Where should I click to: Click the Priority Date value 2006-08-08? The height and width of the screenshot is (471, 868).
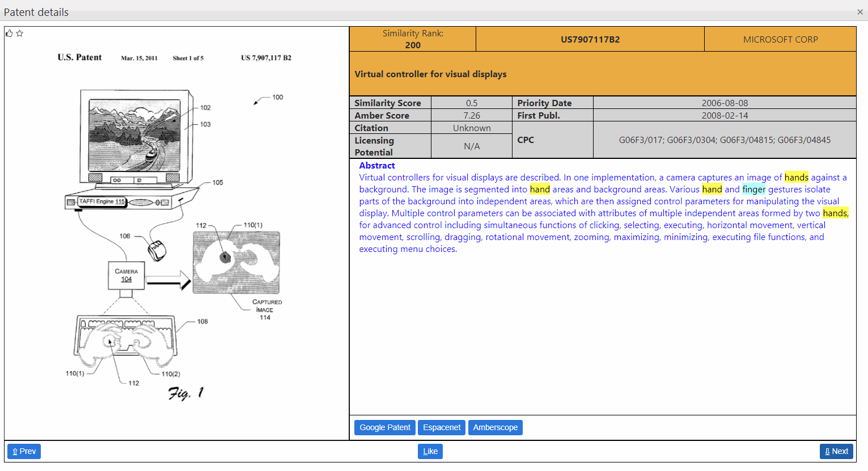tap(725, 103)
